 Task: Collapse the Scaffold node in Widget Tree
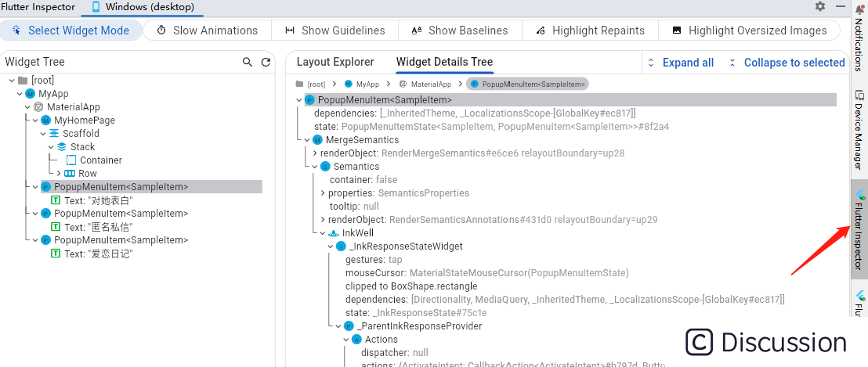pyautogui.click(x=43, y=133)
